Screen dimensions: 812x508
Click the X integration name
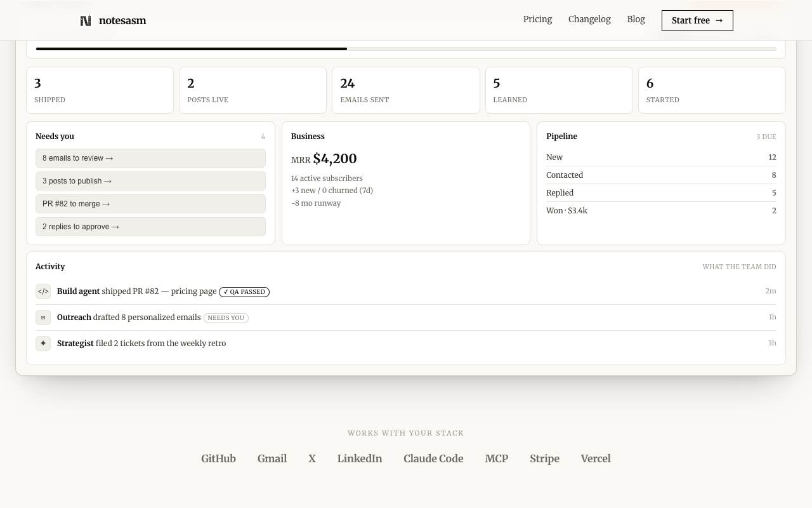312,458
